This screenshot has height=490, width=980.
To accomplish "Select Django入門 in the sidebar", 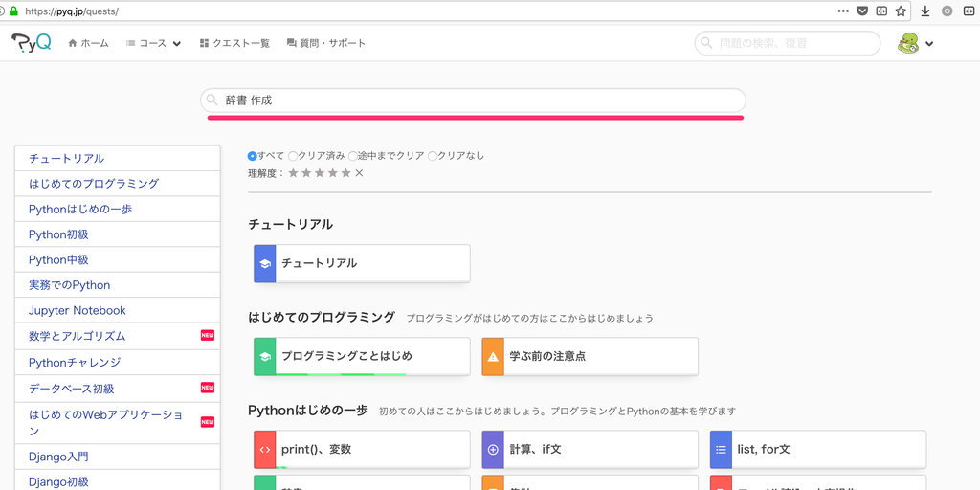I will (118, 457).
